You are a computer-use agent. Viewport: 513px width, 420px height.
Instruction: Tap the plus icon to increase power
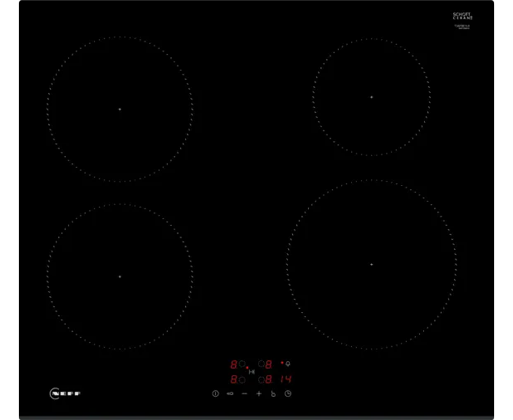(x=259, y=393)
